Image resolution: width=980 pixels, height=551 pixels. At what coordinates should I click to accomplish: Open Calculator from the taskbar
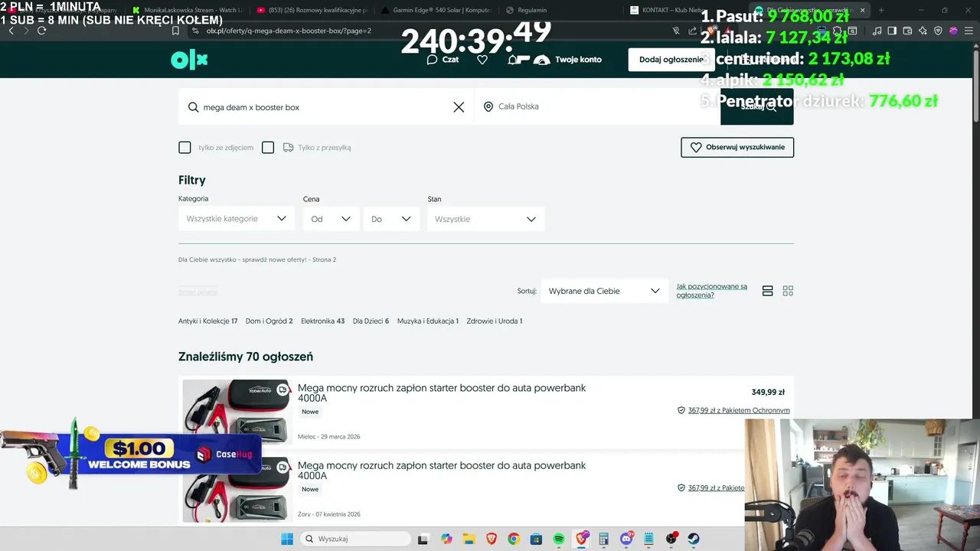(604, 539)
